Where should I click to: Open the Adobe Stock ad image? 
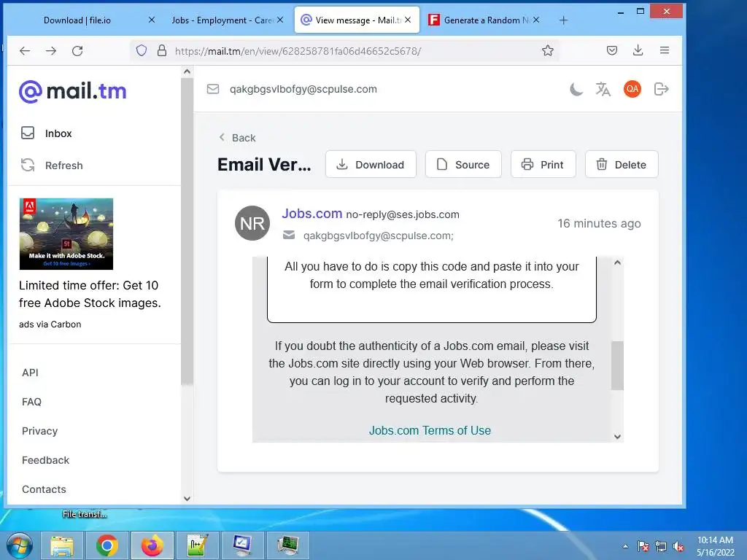(66, 234)
